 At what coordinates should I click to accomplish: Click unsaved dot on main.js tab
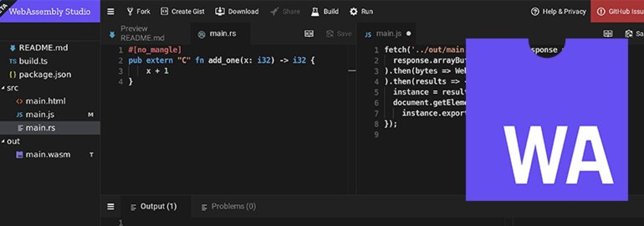409,34
